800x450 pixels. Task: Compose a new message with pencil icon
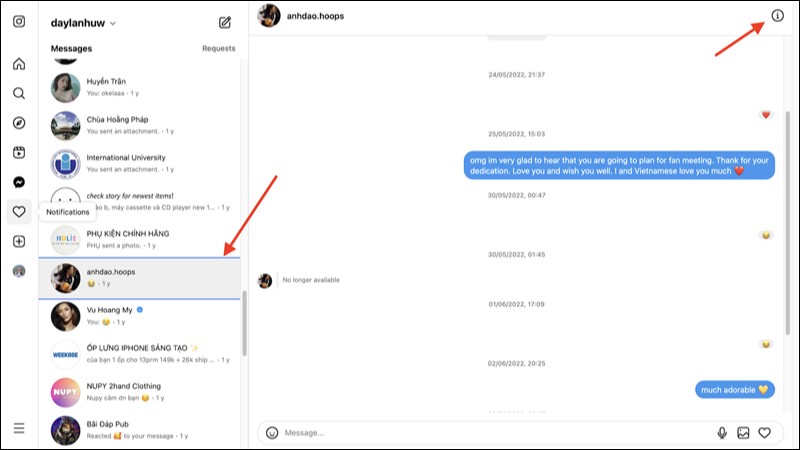pos(225,22)
